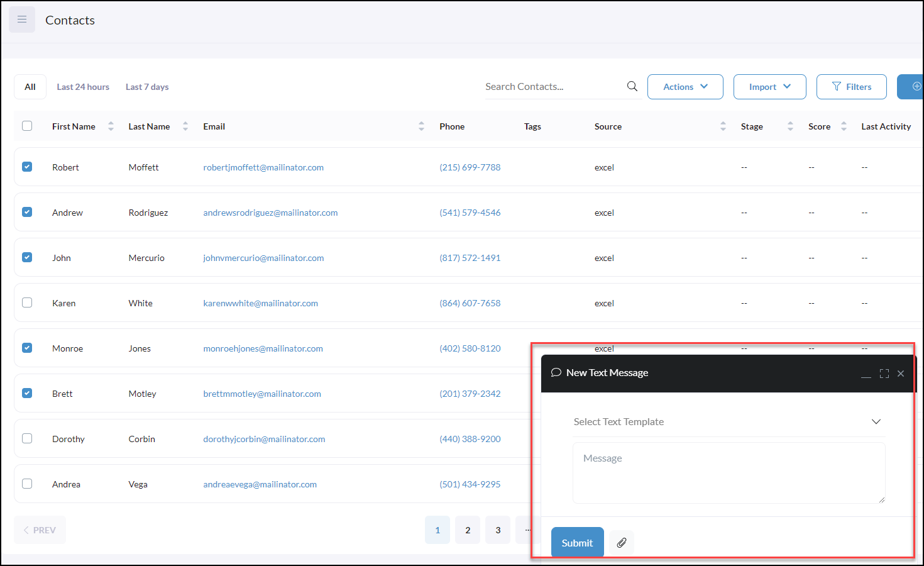Switch to the Last 7 days filter tab
The width and height of the screenshot is (924, 566).
[x=146, y=87]
